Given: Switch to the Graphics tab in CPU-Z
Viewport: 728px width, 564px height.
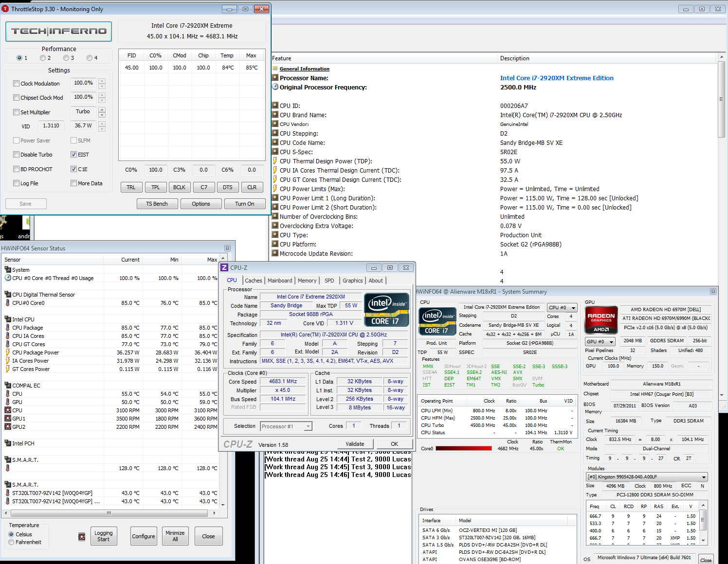Looking at the screenshot, I should 353,281.
